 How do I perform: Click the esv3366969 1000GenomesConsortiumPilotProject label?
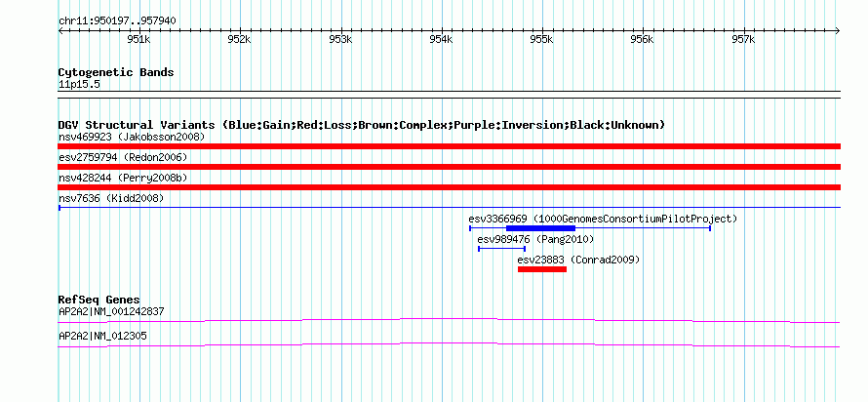tap(603, 219)
